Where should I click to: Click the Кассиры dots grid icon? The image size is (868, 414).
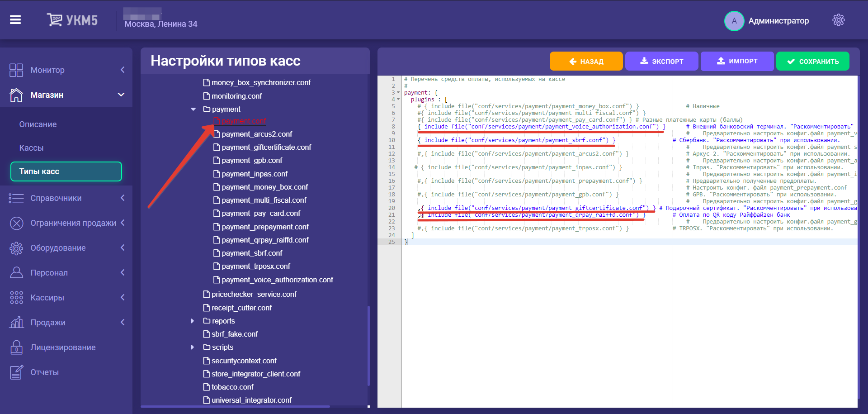tap(16, 298)
